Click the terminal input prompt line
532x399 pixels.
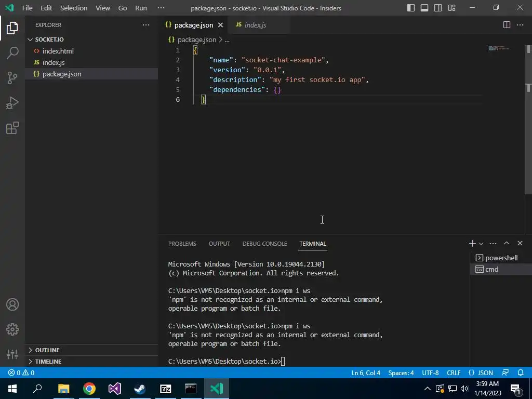[x=227, y=362]
